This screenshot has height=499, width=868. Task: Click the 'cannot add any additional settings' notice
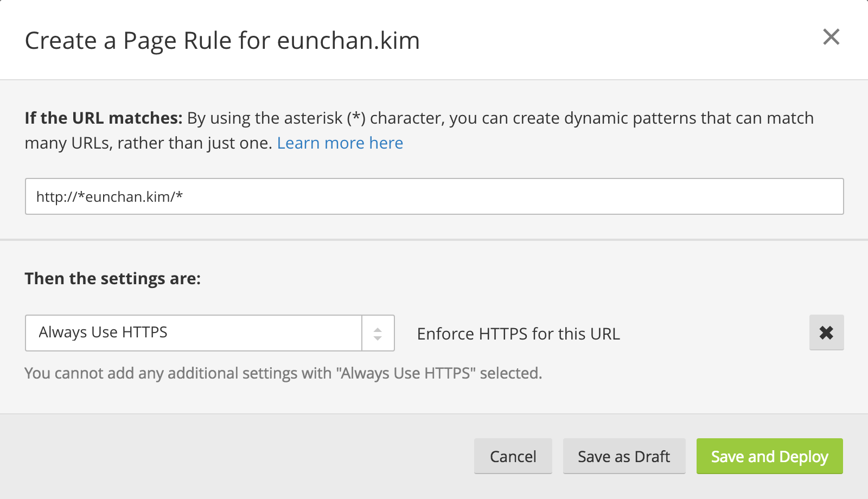tap(283, 373)
